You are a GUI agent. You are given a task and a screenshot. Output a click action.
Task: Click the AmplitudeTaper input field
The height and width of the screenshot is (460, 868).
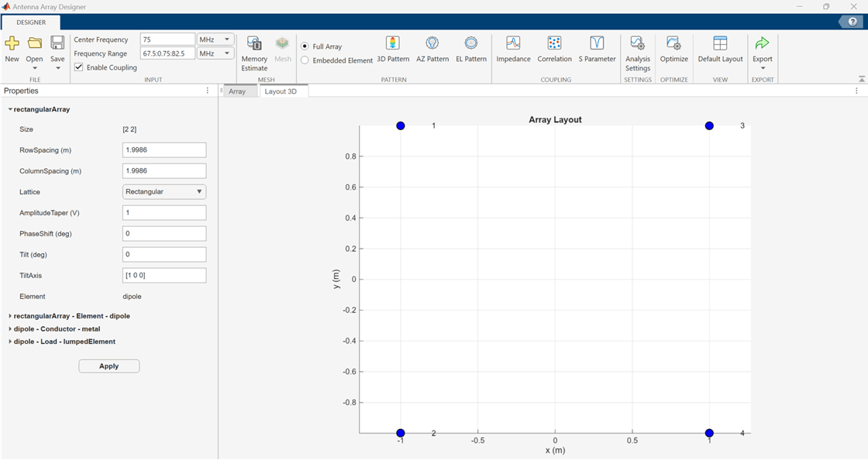click(164, 212)
